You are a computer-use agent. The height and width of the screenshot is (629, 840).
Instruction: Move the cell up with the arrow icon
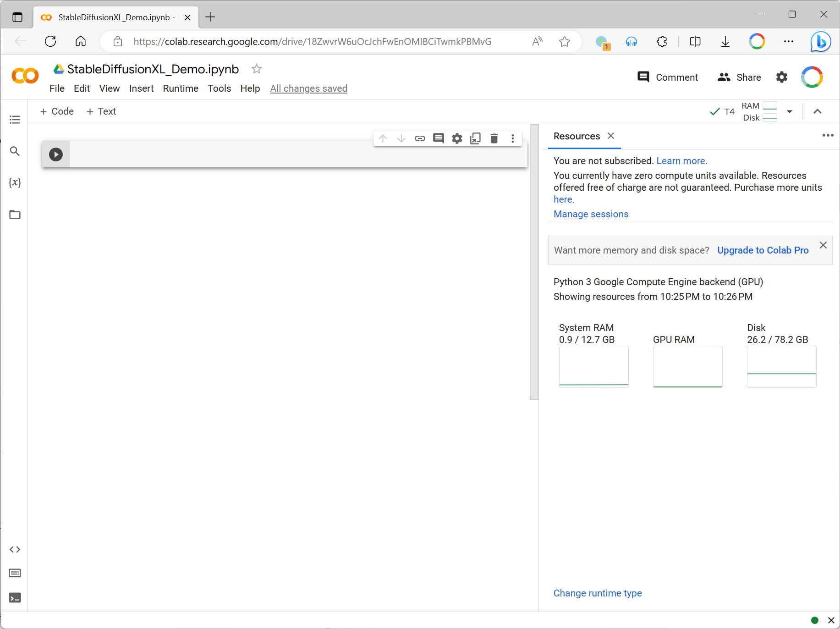[383, 138]
